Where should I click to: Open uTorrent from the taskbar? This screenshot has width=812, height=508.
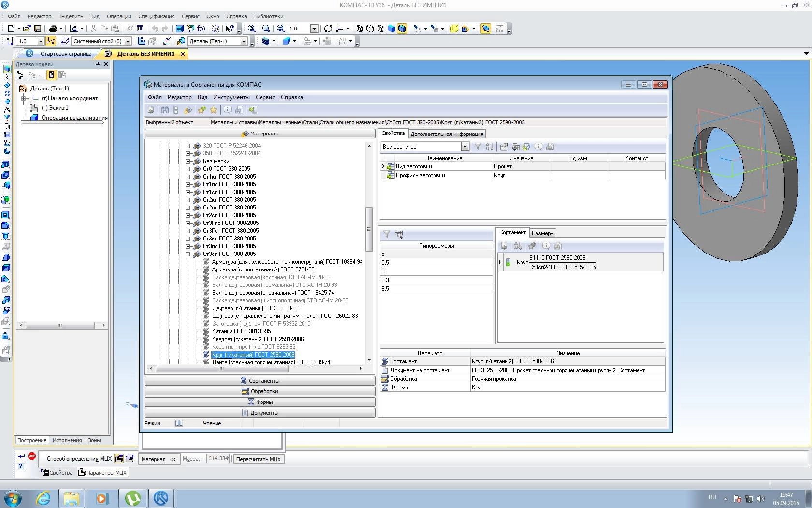click(x=132, y=498)
